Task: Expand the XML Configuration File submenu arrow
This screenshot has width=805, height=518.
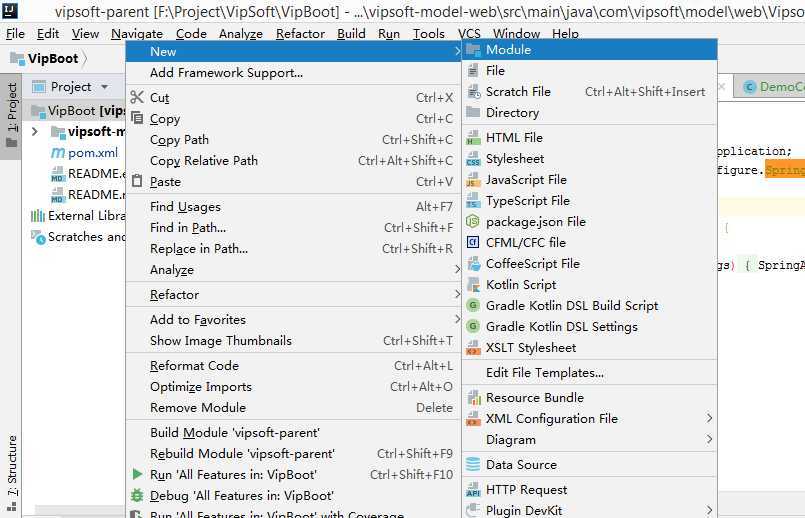Action: click(709, 418)
